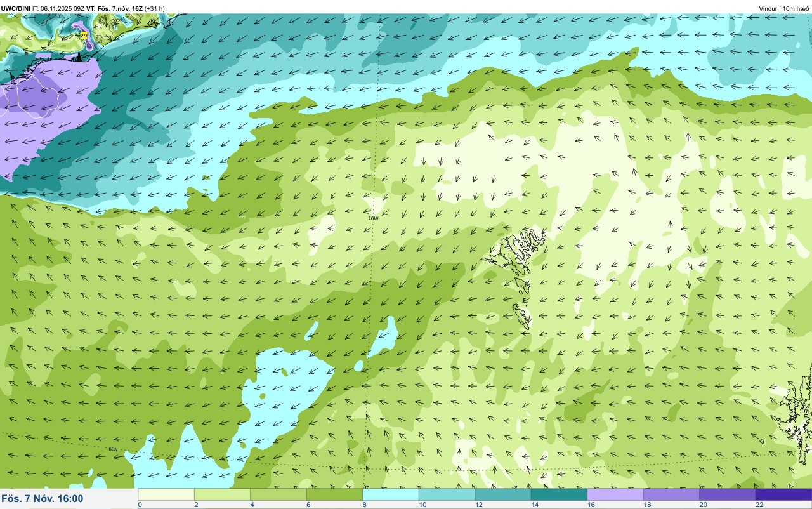Click the legend scale value 20
The width and height of the screenshot is (812, 509).
pos(703,505)
